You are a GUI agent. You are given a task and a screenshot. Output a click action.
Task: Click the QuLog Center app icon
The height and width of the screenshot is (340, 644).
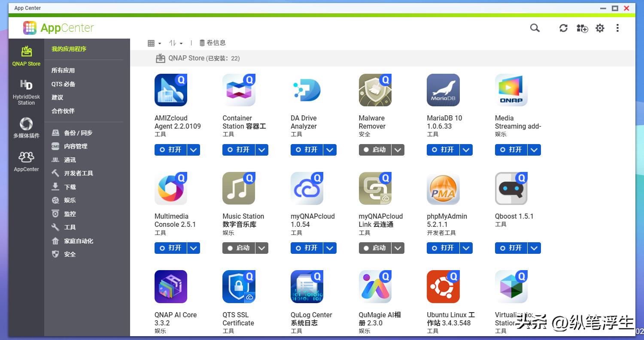pyautogui.click(x=307, y=286)
